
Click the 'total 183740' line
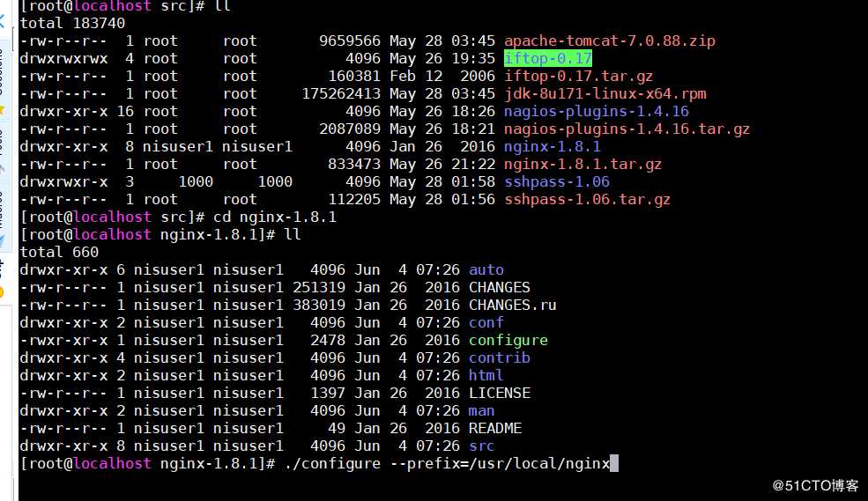pos(72,23)
